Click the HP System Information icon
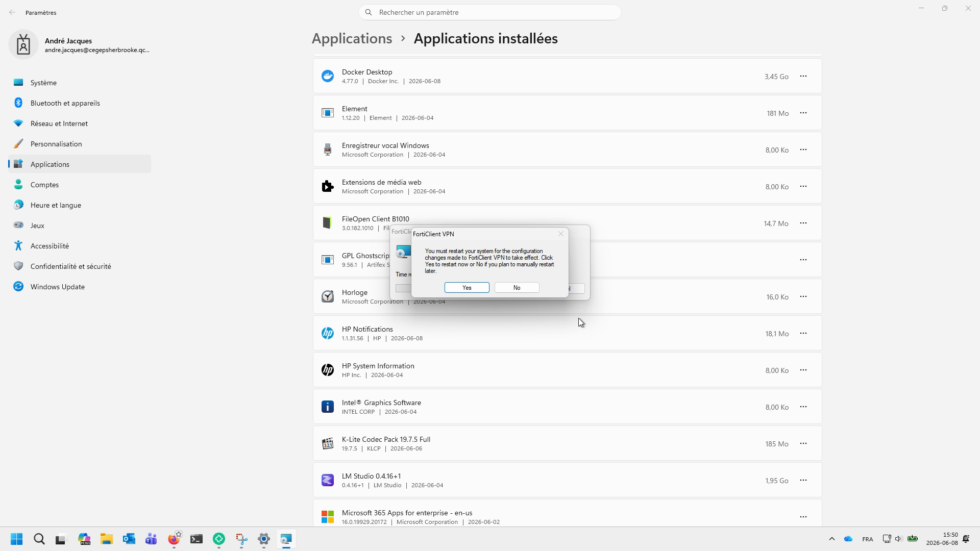The height and width of the screenshot is (551, 980). (x=328, y=370)
